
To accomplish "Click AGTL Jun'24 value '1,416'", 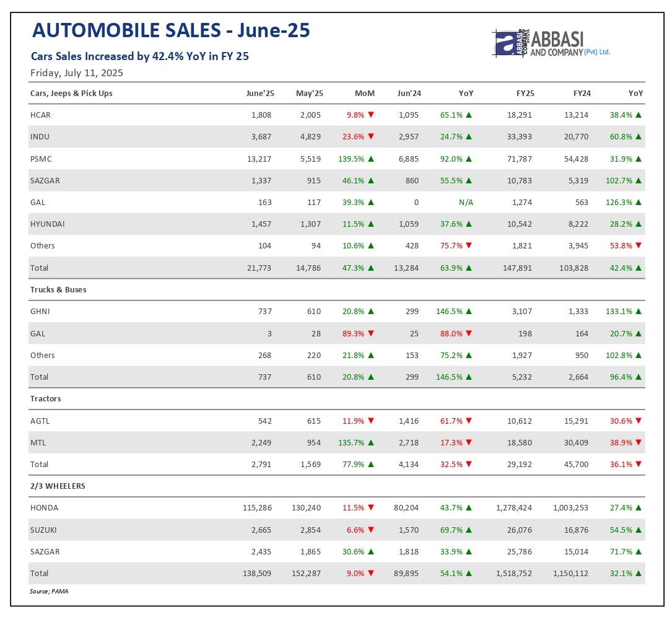I will 408,421.
